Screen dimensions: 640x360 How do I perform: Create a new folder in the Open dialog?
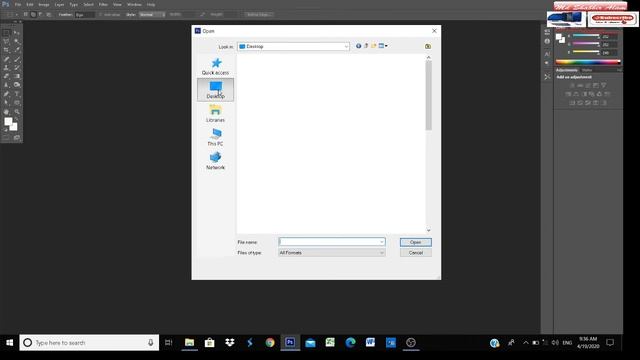[373, 46]
